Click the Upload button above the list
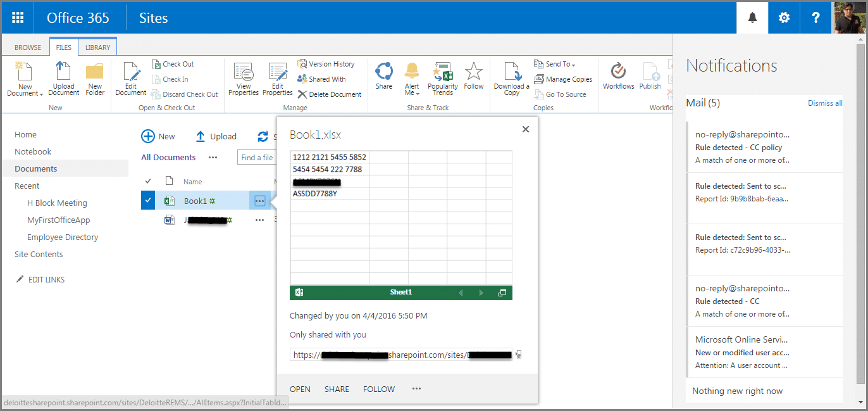The width and height of the screenshot is (868, 411). [216, 136]
